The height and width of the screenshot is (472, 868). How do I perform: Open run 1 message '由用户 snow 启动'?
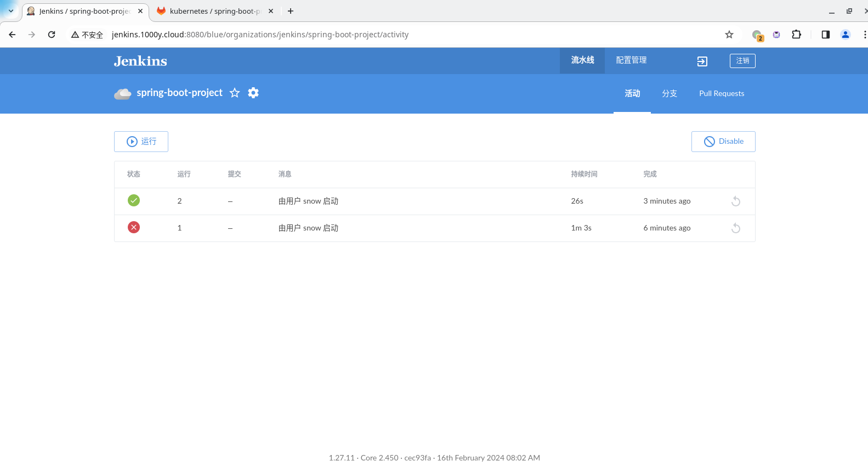tap(308, 228)
